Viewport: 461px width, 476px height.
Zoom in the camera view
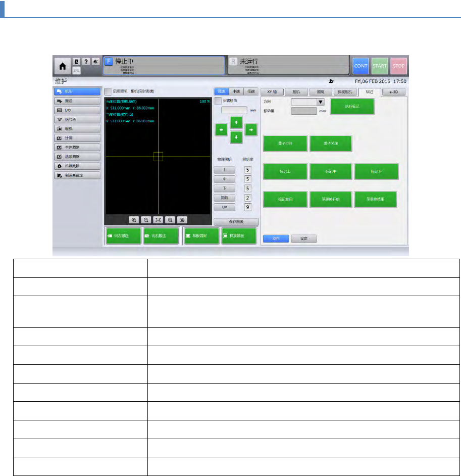pos(134,220)
